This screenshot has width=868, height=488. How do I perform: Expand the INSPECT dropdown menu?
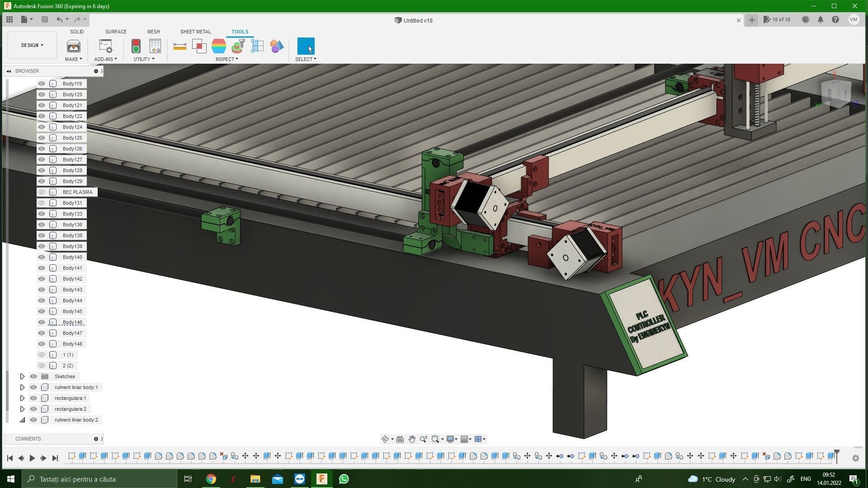[x=226, y=59]
